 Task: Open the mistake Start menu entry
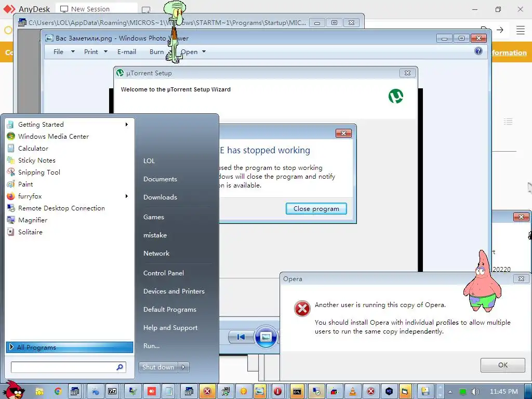155,235
